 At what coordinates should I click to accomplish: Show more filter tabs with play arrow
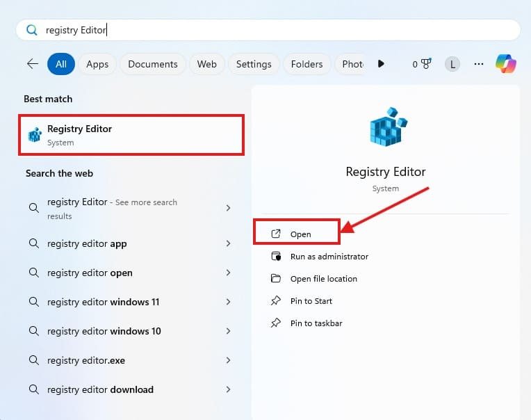tap(381, 64)
